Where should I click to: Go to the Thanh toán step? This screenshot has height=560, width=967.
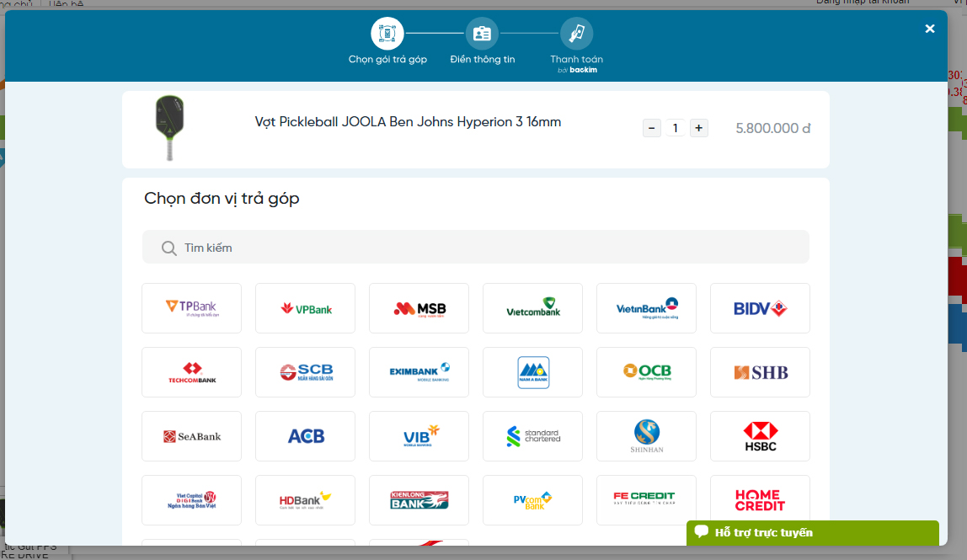click(x=577, y=45)
